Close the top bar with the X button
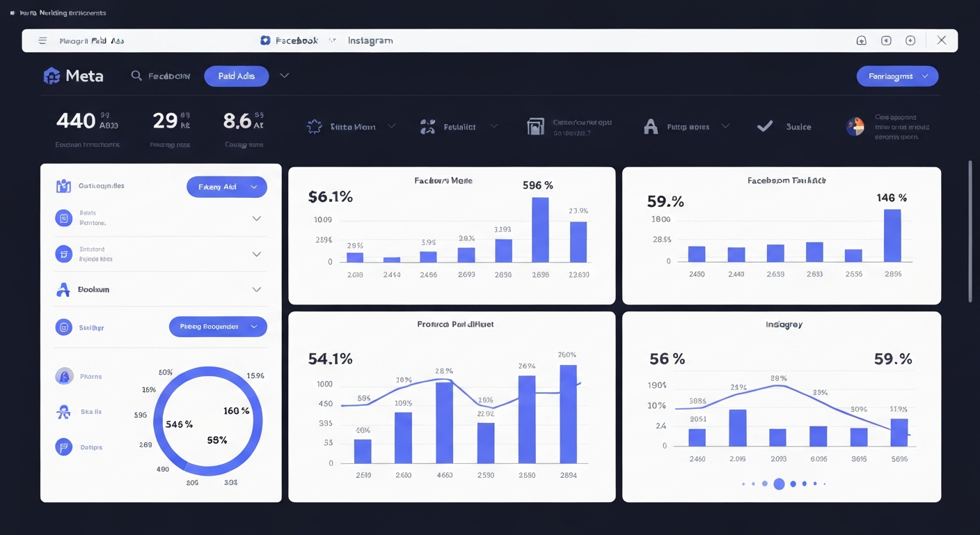Image resolution: width=980 pixels, height=535 pixels. coord(941,40)
